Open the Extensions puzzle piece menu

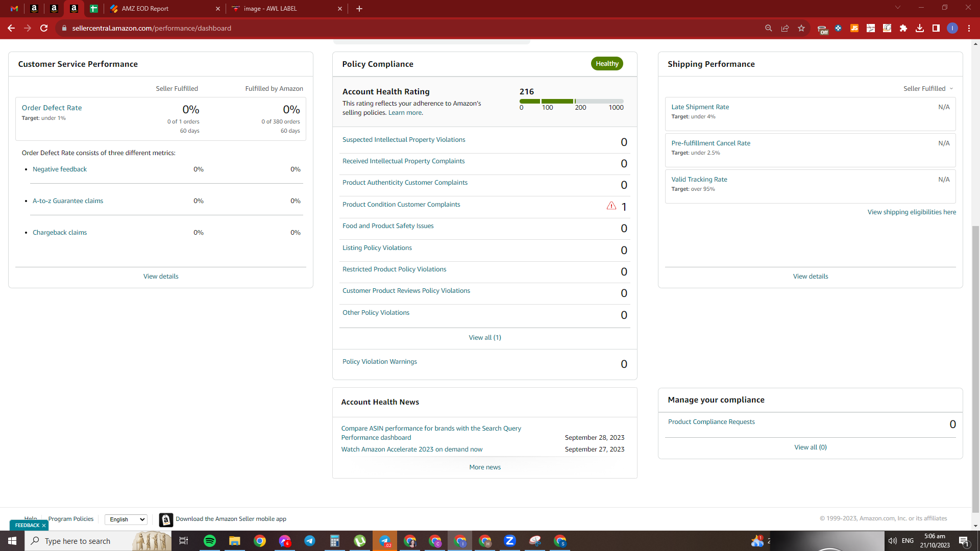(903, 28)
